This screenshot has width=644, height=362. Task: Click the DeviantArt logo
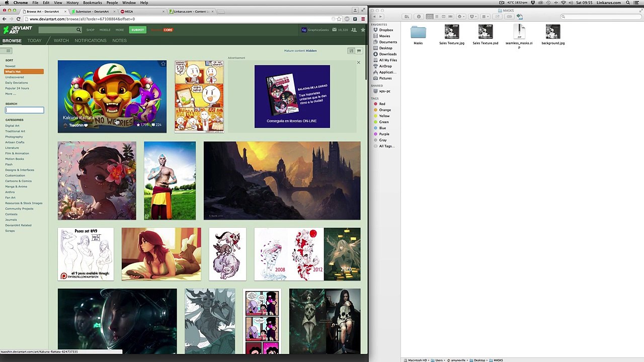click(x=17, y=30)
